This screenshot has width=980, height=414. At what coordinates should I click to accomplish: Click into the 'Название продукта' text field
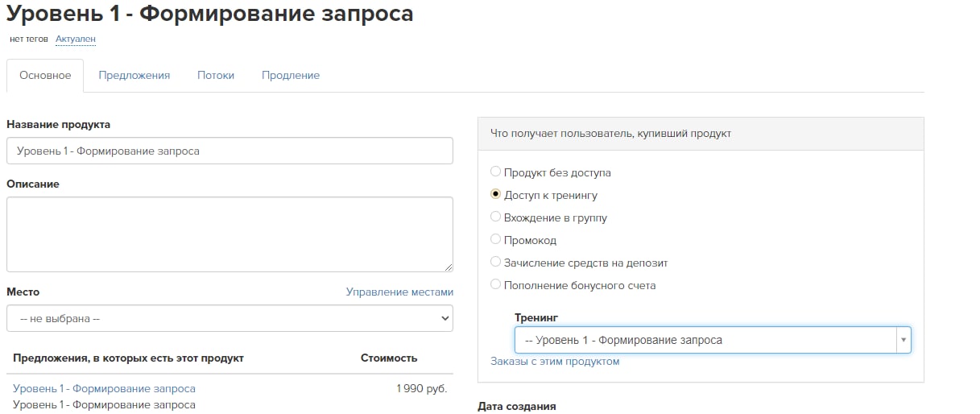pyautogui.click(x=229, y=151)
